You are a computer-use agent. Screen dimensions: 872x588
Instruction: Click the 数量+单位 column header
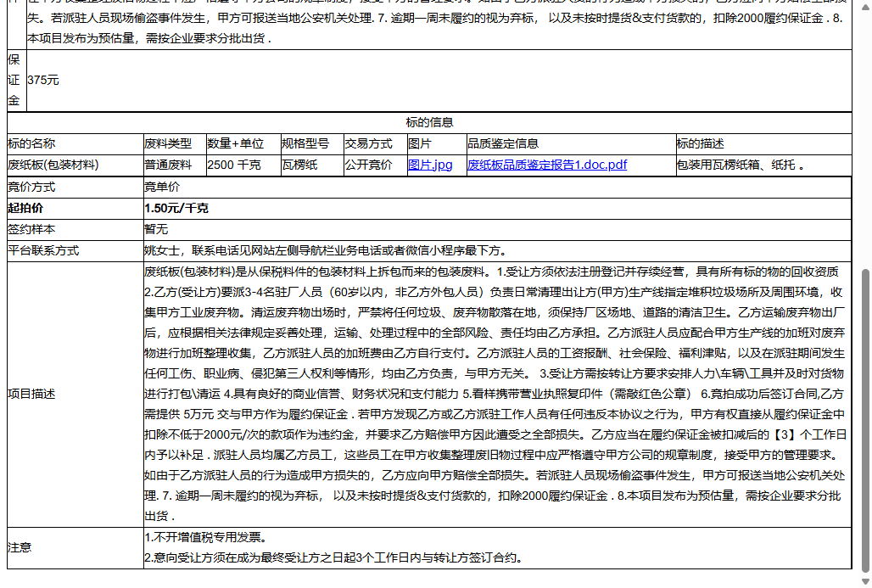pos(235,144)
